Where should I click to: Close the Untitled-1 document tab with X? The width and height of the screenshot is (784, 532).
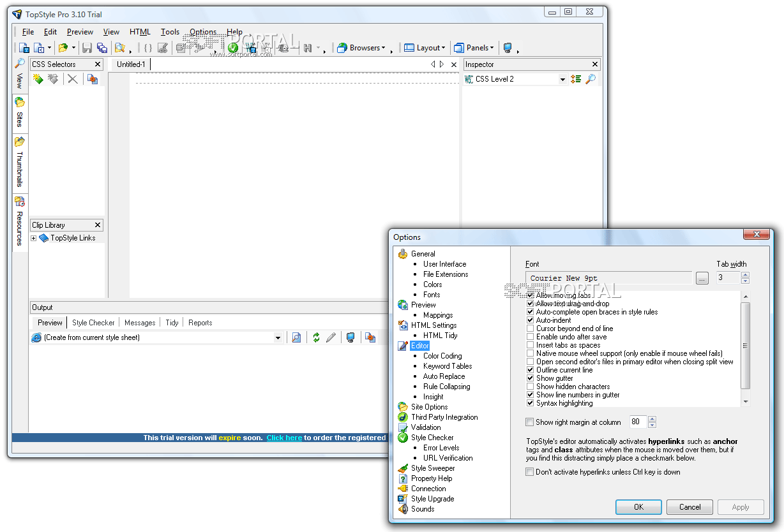[454, 64]
